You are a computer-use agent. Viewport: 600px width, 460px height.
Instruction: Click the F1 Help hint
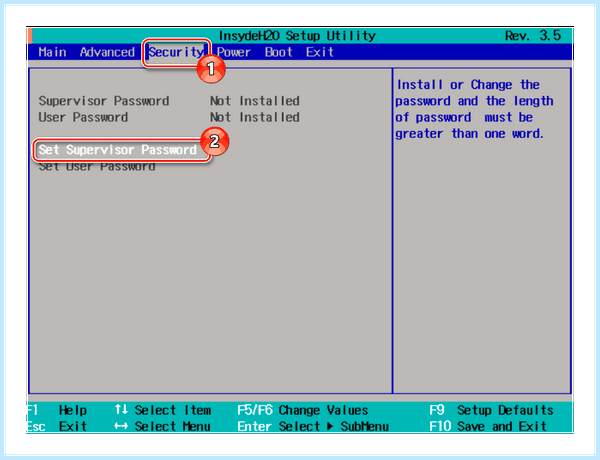pyautogui.click(x=57, y=410)
